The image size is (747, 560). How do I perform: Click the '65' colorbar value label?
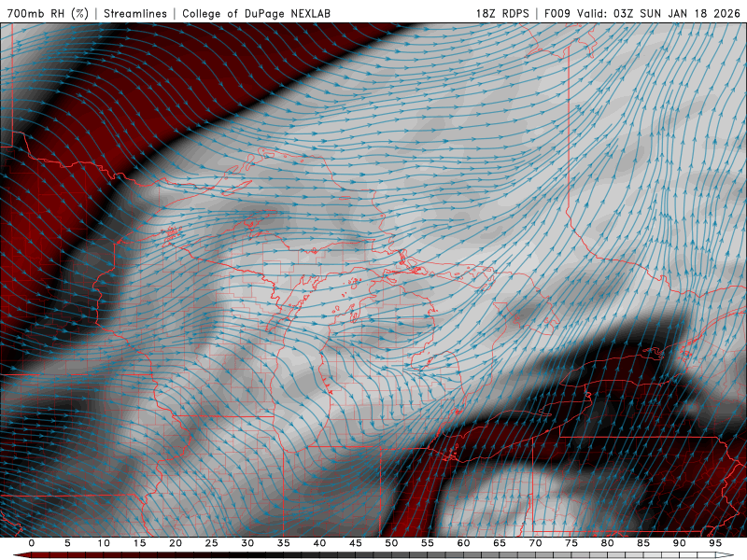tap(500, 543)
